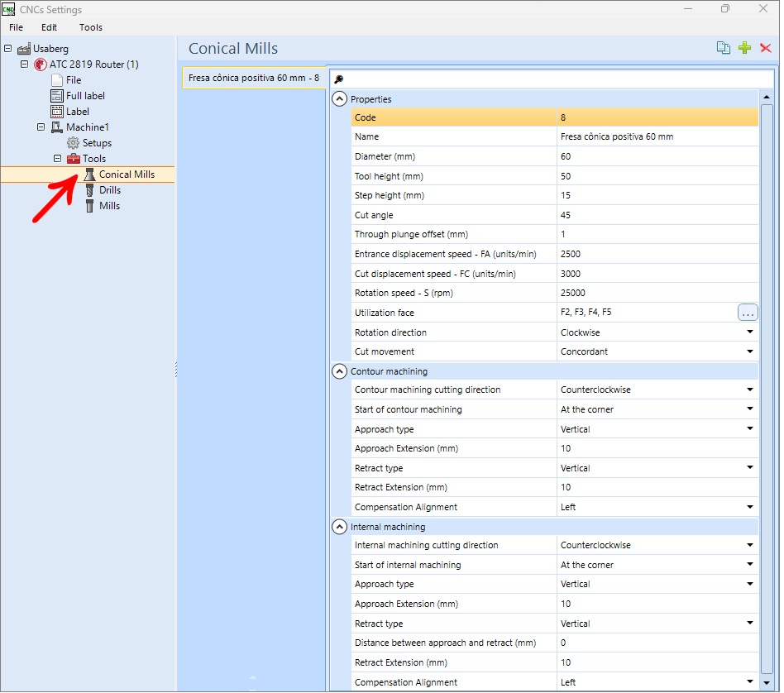This screenshot has height=693, width=784.
Task: Collapse the ATC 2819 Router node
Action: [24, 65]
